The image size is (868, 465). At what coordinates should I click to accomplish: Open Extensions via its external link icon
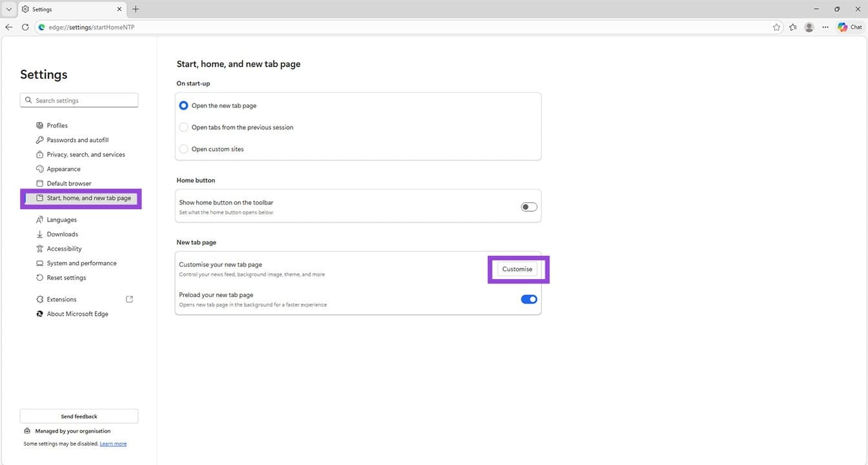[x=129, y=299]
